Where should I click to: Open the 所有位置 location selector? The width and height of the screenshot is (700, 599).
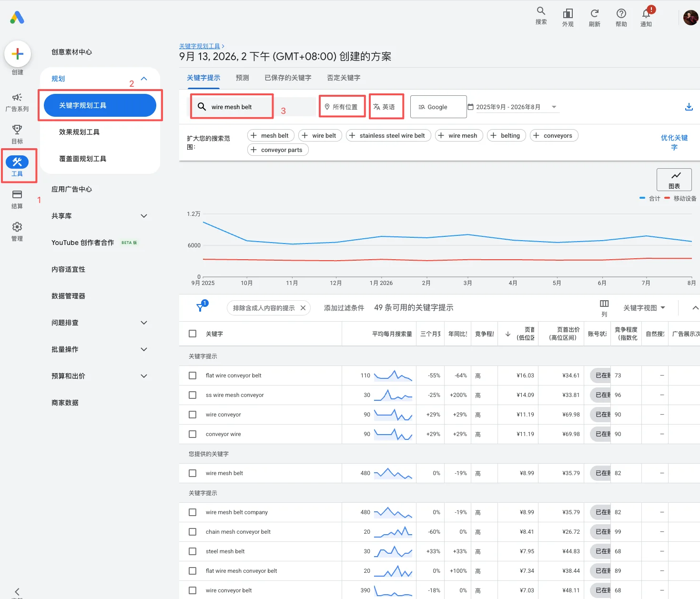[342, 107]
